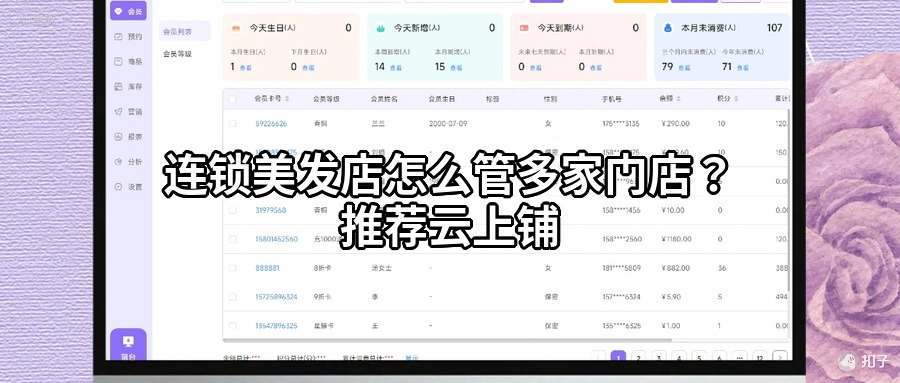This screenshot has width=900, height=383.
Task: View 本月新增 members via 查看 link
Action: point(456,67)
